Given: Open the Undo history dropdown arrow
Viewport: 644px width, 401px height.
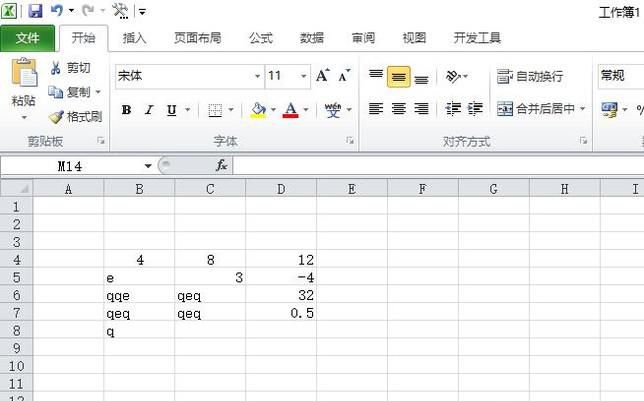Looking at the screenshot, I should click(71, 11).
